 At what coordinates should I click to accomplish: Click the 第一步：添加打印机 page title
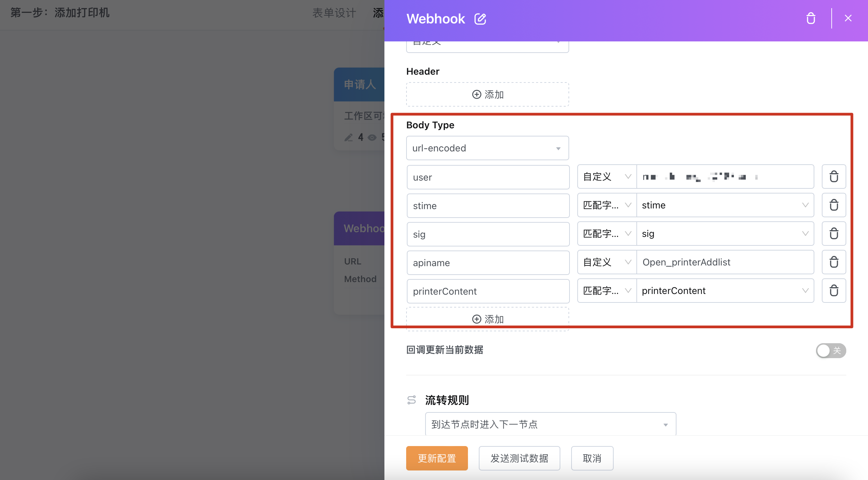tap(60, 13)
